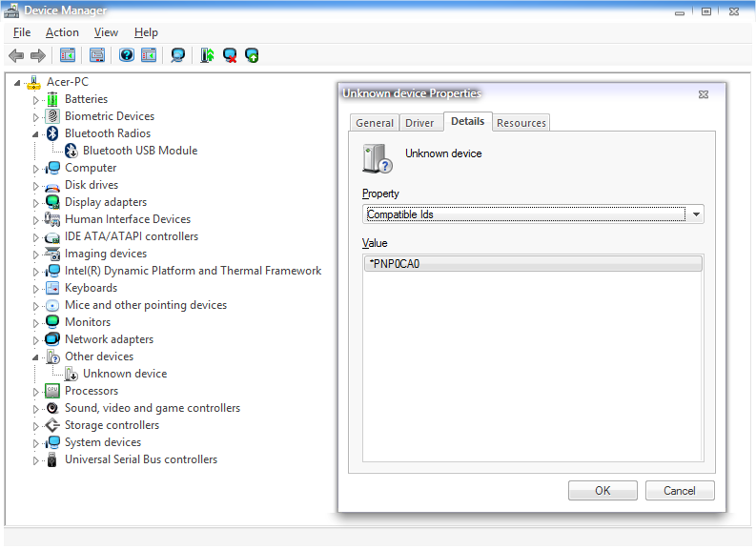The width and height of the screenshot is (756, 550).
Task: Click the Bluetooth Radios icon
Action: (x=52, y=133)
